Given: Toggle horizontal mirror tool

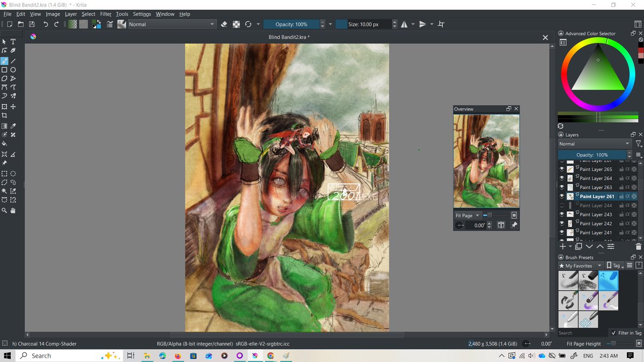Looking at the screenshot, I should (404, 24).
